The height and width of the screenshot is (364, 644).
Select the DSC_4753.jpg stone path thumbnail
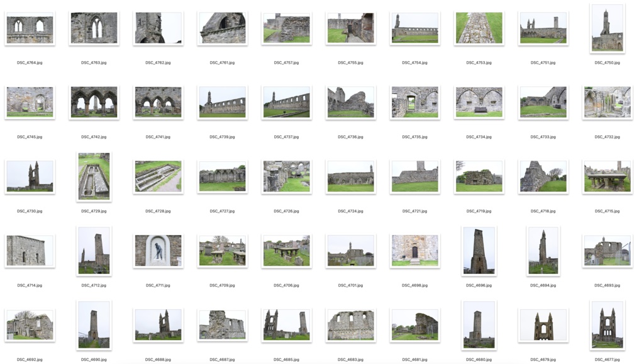click(x=479, y=28)
